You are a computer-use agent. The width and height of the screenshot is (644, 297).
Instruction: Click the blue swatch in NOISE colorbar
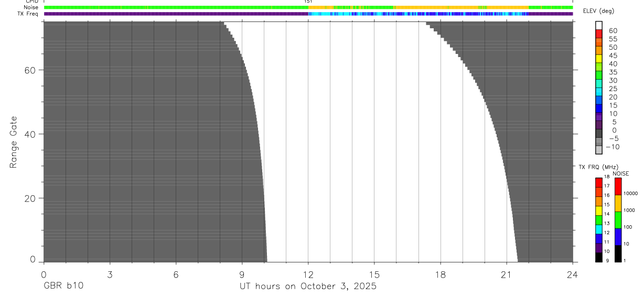click(x=618, y=237)
